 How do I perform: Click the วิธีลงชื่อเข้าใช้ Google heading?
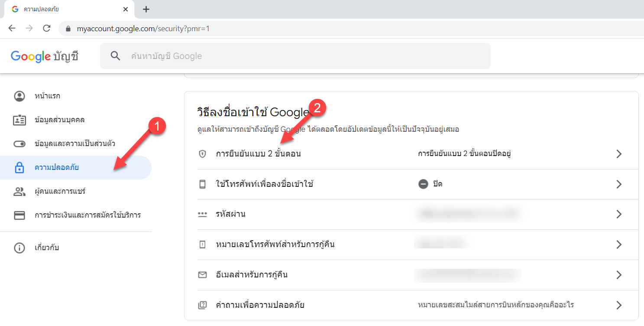coord(253,112)
